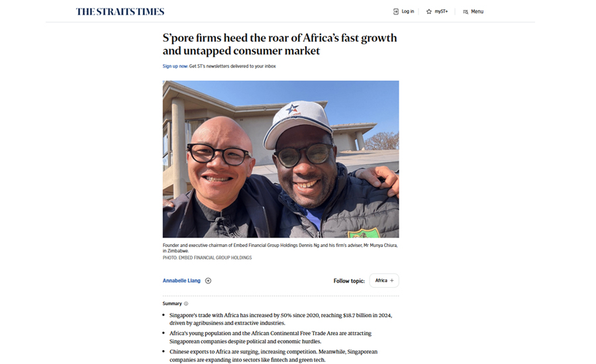This screenshot has width=596, height=364.
Task: Click the first summary bullet about Singapore's trade
Action: [x=281, y=319]
